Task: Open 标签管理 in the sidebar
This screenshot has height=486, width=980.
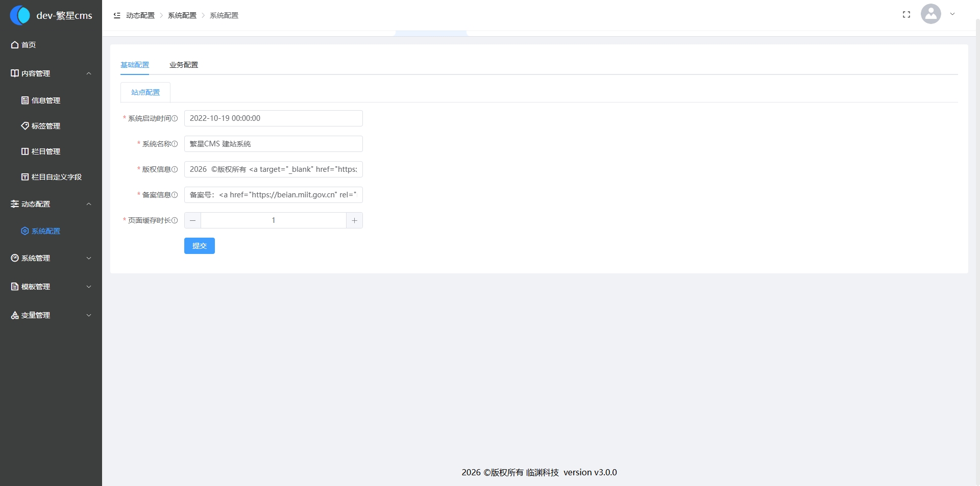Action: (46, 126)
